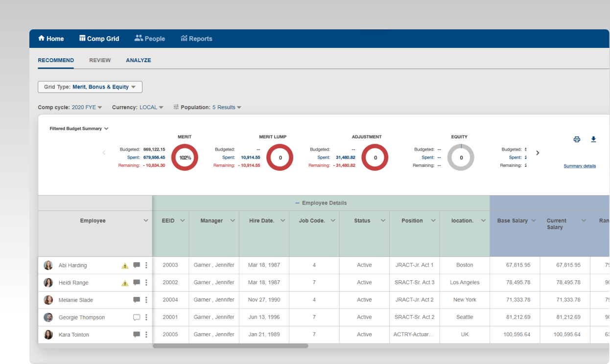This screenshot has height=364, width=610.
Task: Add a comment for Georgie Thompson
Action: click(137, 317)
